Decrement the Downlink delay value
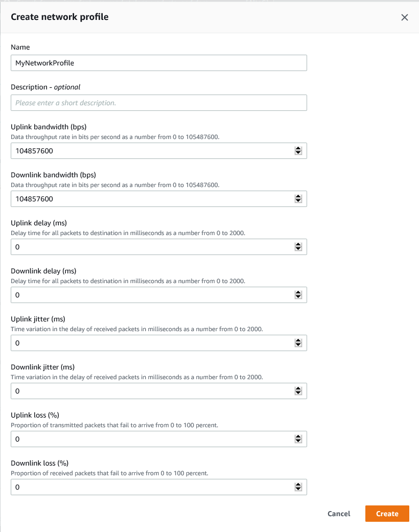419x532 pixels. click(x=298, y=296)
